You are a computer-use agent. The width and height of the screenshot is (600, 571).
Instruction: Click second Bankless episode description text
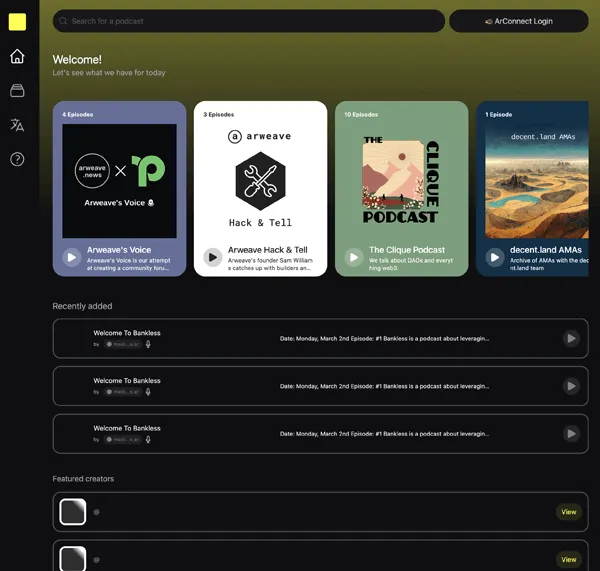[x=385, y=387]
